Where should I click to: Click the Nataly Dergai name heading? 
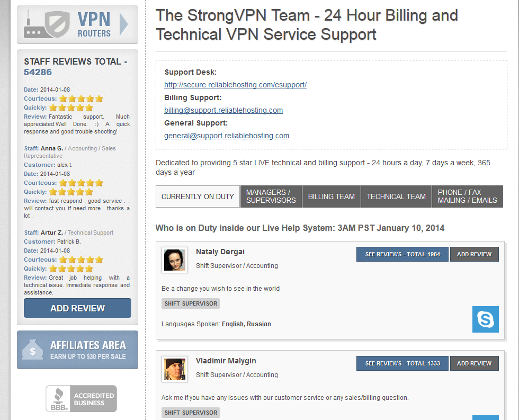[x=220, y=252]
